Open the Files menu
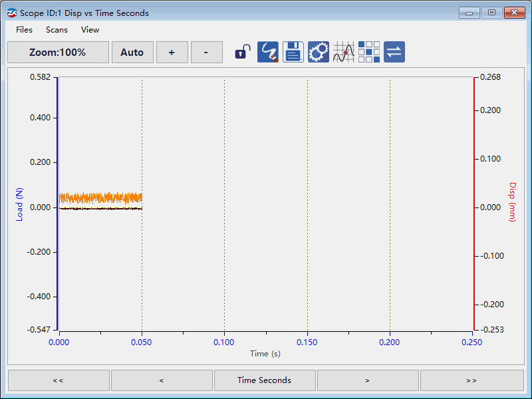 pos(24,29)
